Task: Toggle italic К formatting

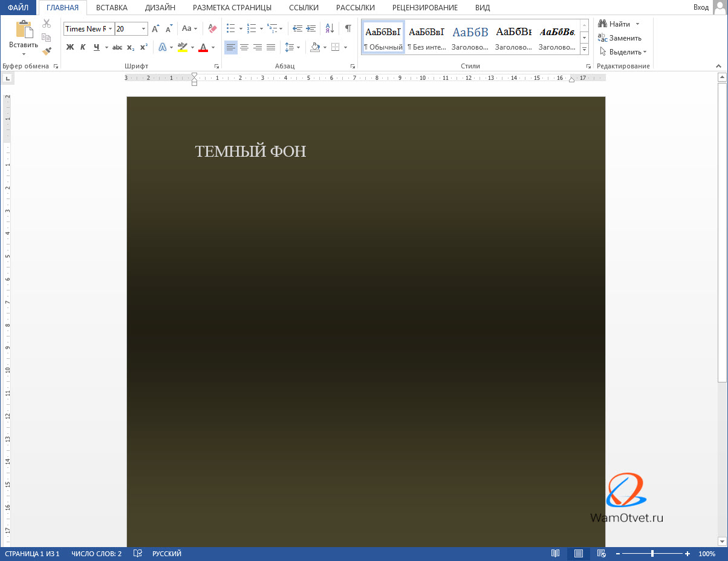Action: (83, 47)
